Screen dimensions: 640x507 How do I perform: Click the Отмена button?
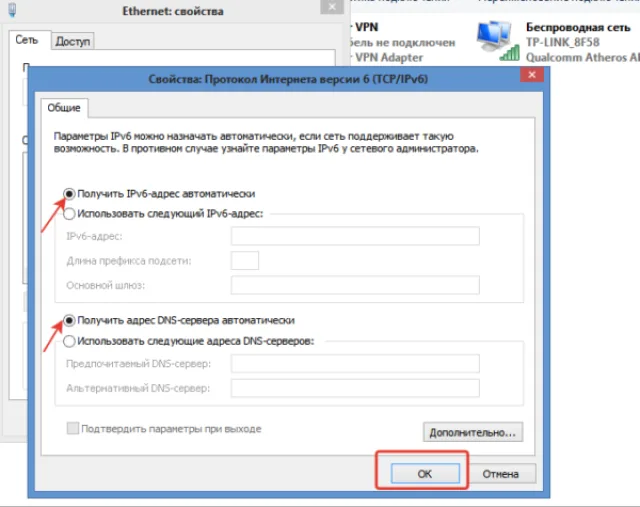(x=500, y=474)
